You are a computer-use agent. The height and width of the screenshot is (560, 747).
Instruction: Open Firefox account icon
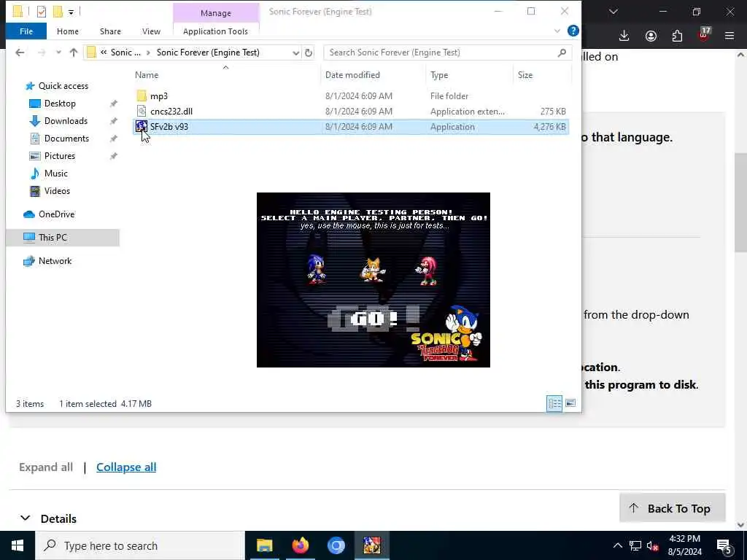pos(651,36)
